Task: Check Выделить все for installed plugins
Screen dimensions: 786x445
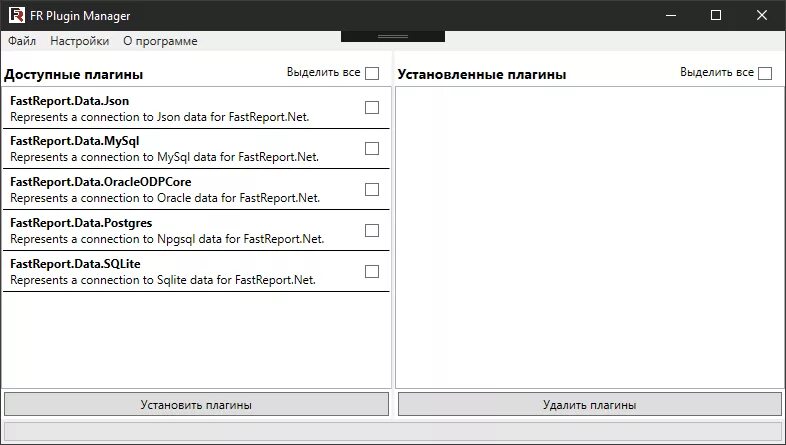Action: [x=765, y=73]
